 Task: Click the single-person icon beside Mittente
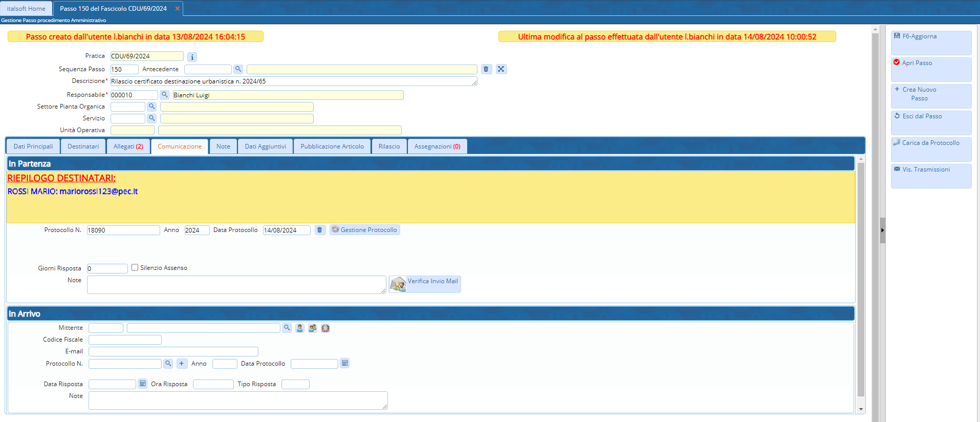coord(300,328)
